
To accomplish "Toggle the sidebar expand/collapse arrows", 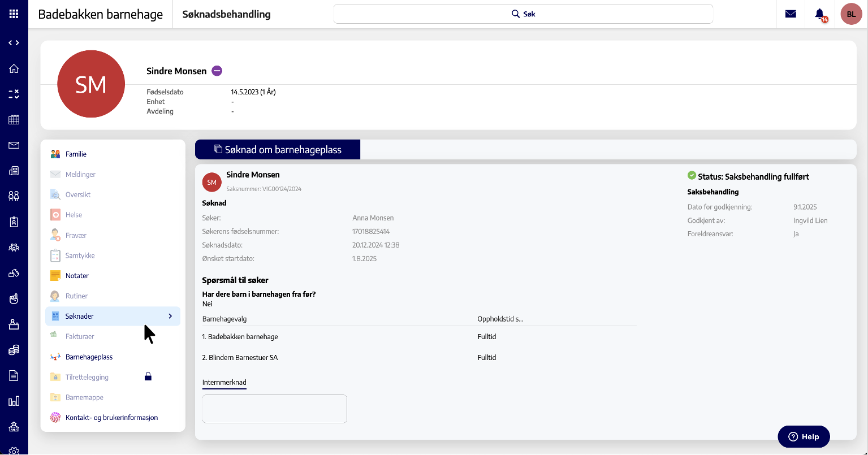I will tap(14, 43).
